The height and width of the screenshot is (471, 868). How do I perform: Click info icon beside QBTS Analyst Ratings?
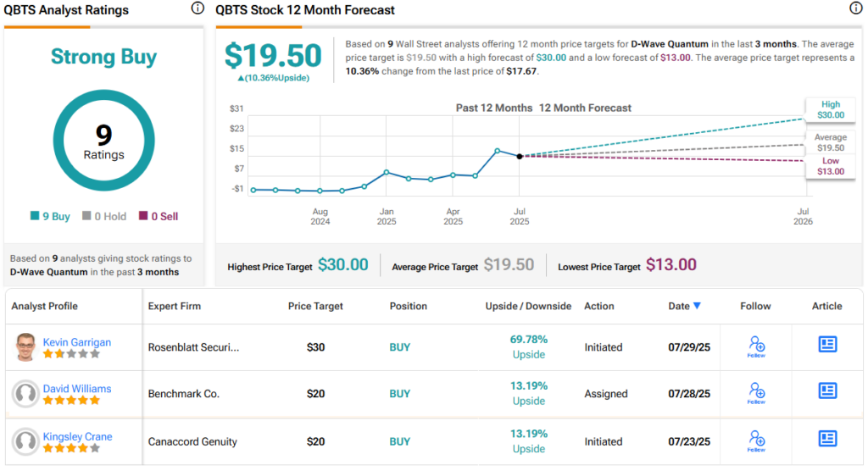tap(198, 8)
